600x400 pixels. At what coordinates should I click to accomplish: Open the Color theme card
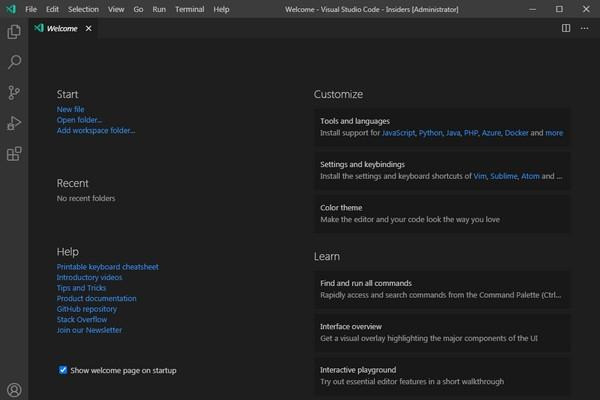pyautogui.click(x=442, y=214)
